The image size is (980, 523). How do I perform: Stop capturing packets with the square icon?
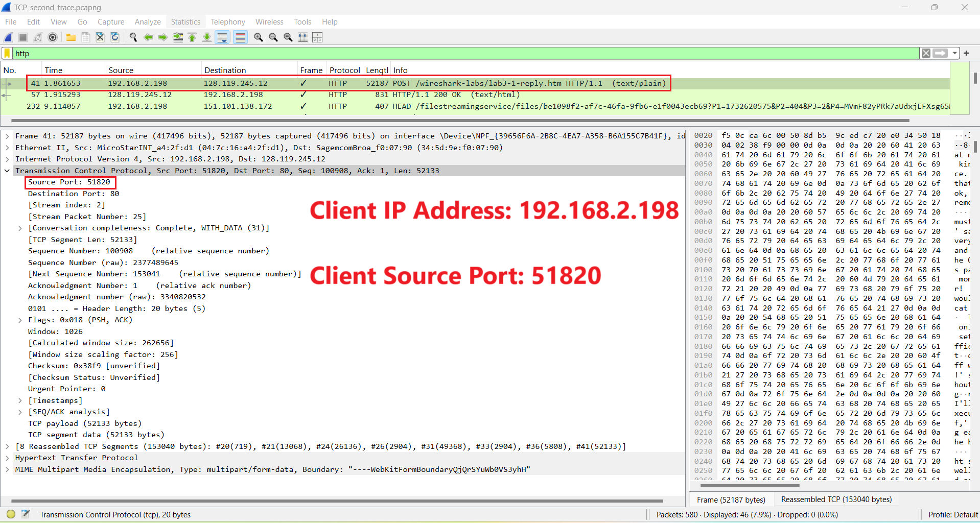coord(23,37)
